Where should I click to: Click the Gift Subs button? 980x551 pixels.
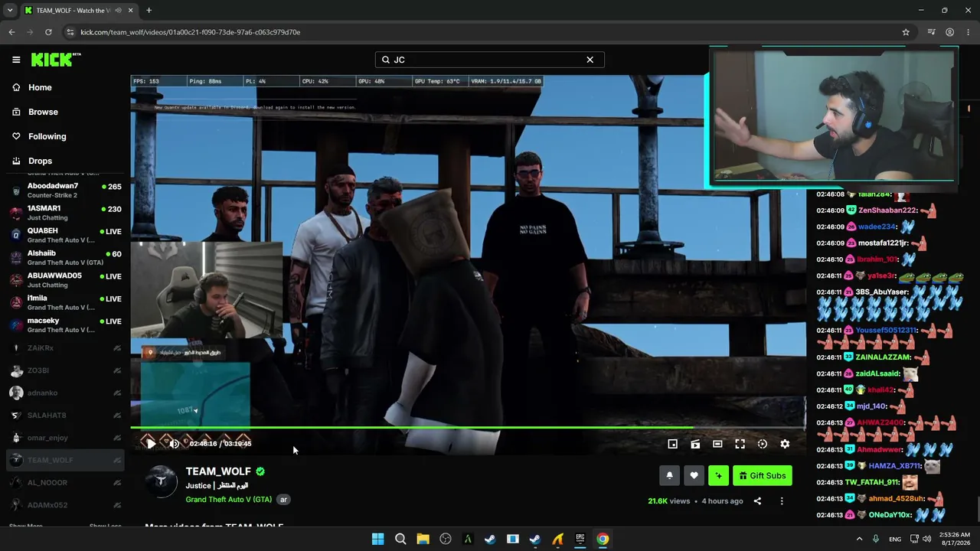click(x=762, y=476)
